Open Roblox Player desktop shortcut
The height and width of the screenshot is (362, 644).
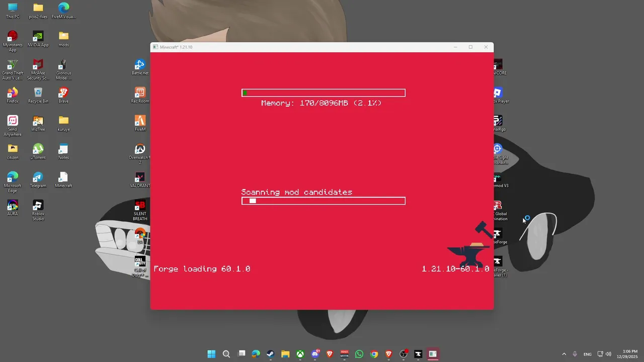[x=498, y=95]
